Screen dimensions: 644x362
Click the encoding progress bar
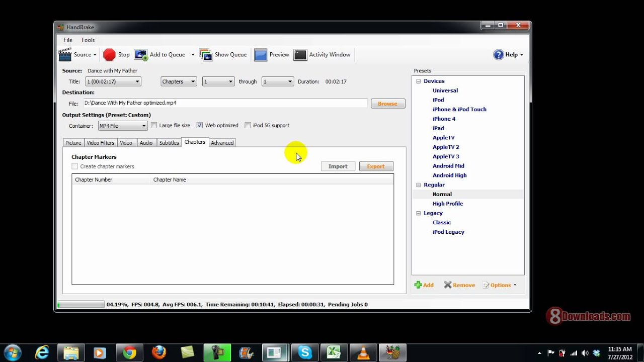81,304
